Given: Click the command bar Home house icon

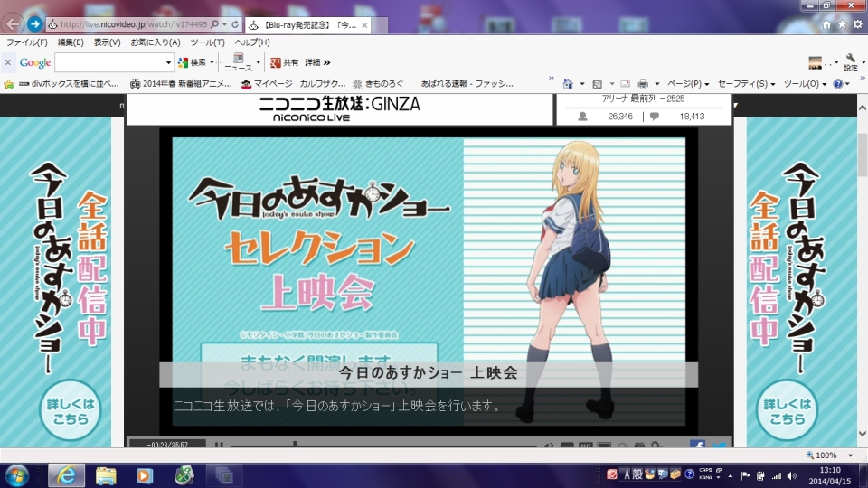Looking at the screenshot, I should (x=568, y=84).
